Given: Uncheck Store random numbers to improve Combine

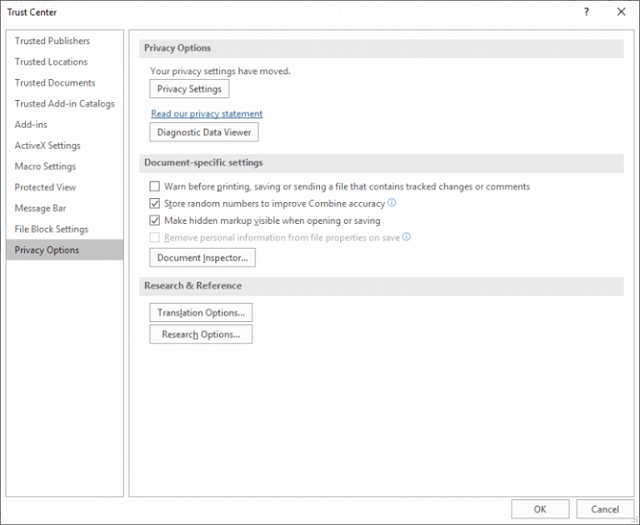Looking at the screenshot, I should 155,203.
